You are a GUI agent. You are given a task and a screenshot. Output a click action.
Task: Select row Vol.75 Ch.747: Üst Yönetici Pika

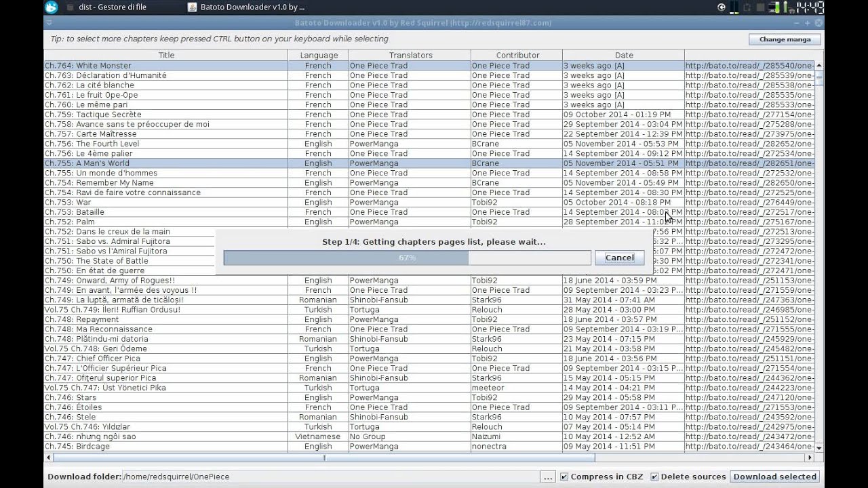pos(429,388)
